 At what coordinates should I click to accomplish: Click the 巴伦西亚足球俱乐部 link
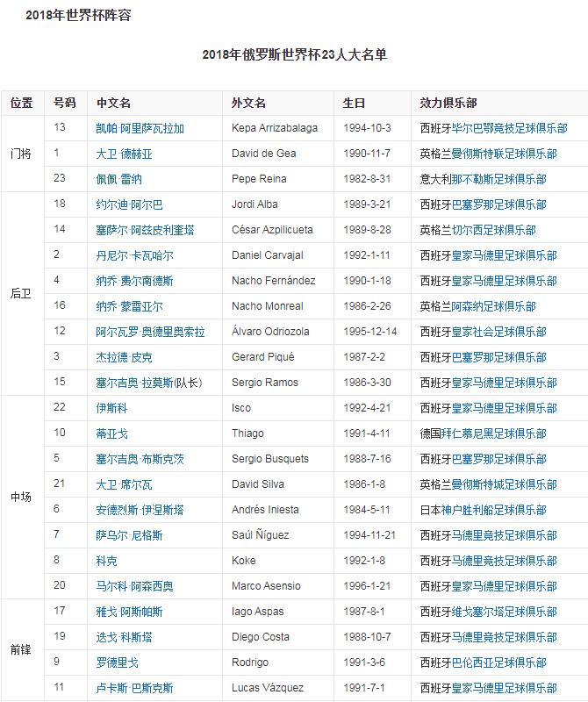pos(498,663)
